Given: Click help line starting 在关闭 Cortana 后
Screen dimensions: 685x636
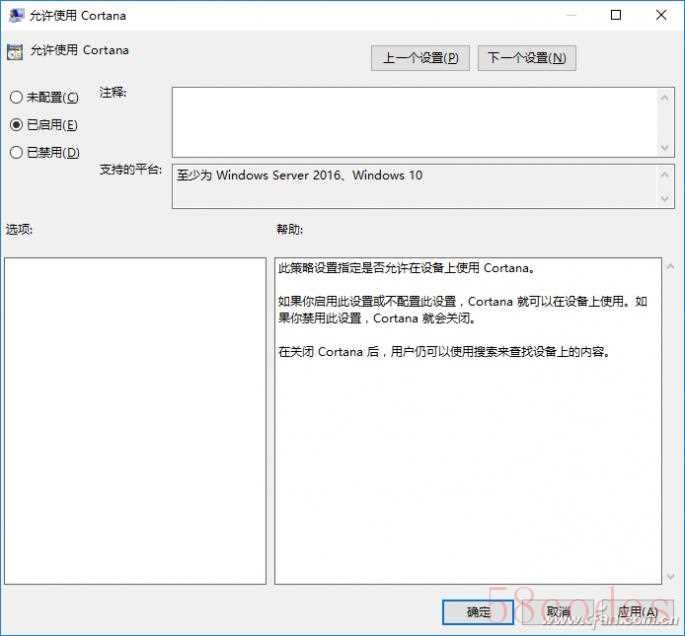Looking at the screenshot, I should click(444, 352).
